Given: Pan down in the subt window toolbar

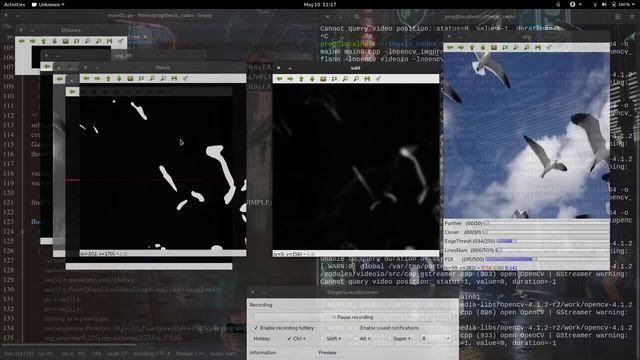Looking at the screenshot, I should pos(312,78).
